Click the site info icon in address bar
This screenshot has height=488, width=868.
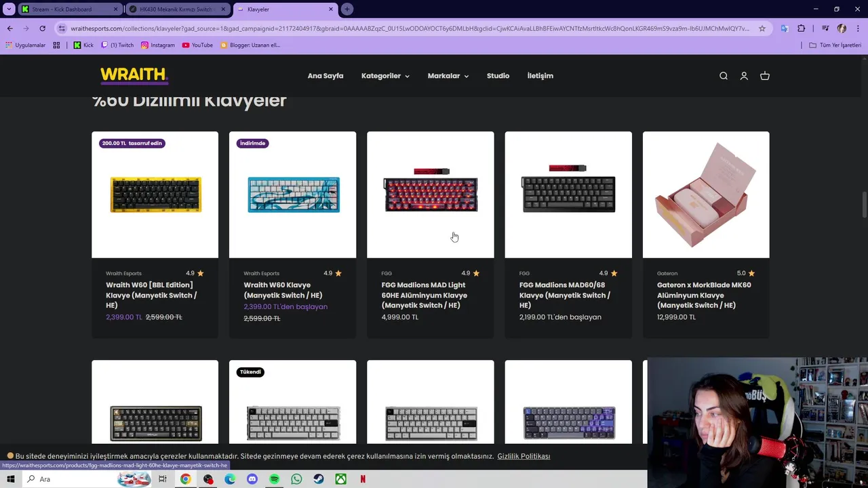pyautogui.click(x=62, y=28)
